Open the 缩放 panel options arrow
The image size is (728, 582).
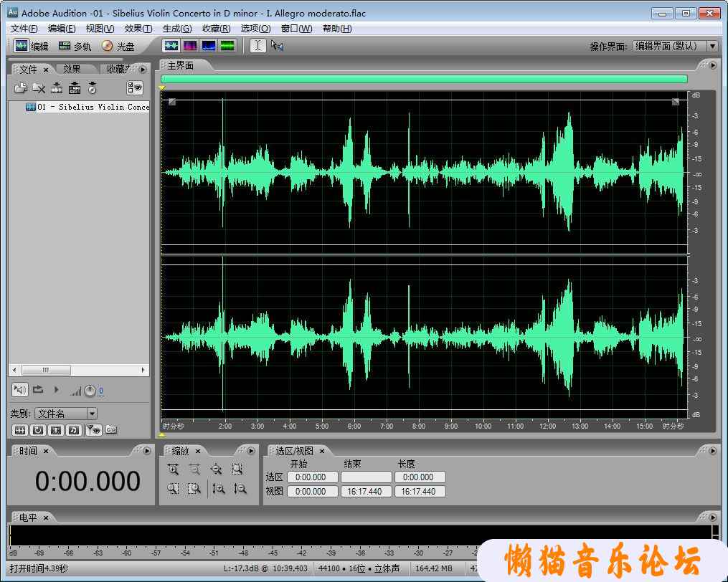coord(251,451)
